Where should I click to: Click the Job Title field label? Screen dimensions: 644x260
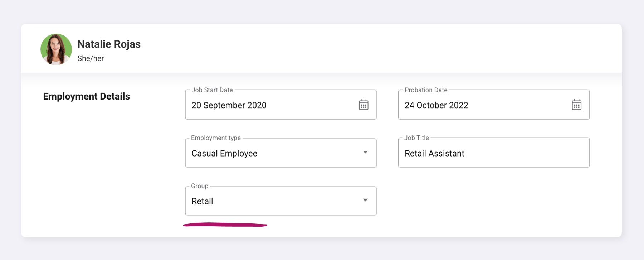click(x=416, y=138)
